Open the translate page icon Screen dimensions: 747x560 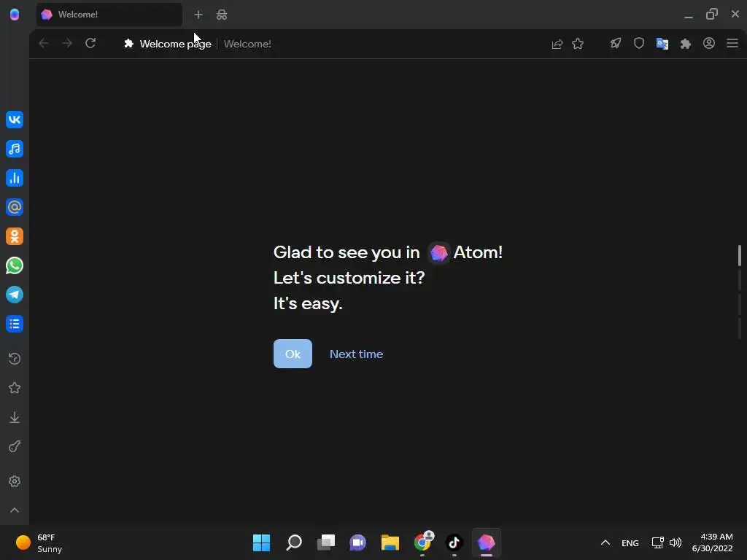tap(662, 44)
